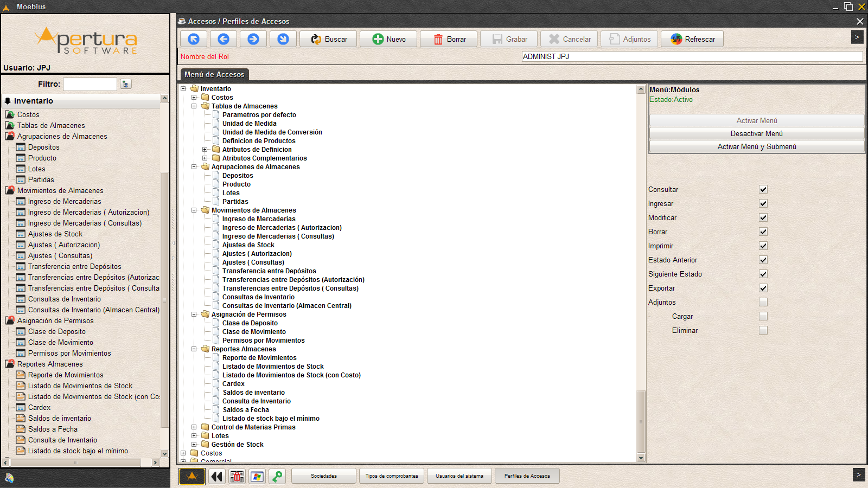Jump to the last record arrow
The width and height of the screenshot is (868, 488).
coord(283,39)
